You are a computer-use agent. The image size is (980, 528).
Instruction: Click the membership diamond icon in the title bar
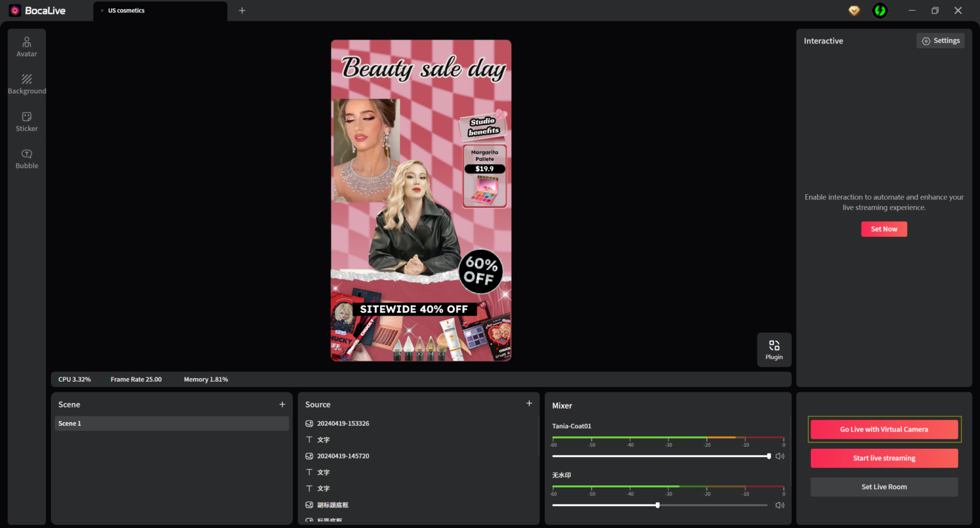[x=854, y=10]
